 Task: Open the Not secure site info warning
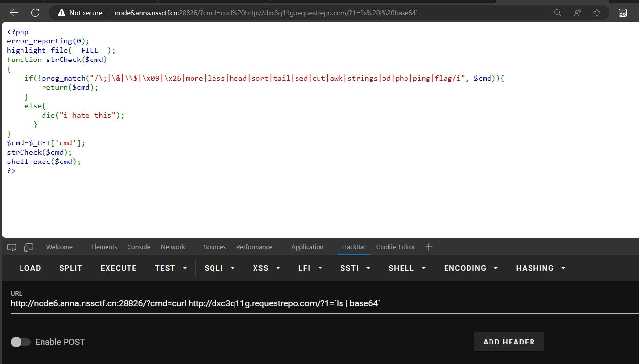pos(80,13)
